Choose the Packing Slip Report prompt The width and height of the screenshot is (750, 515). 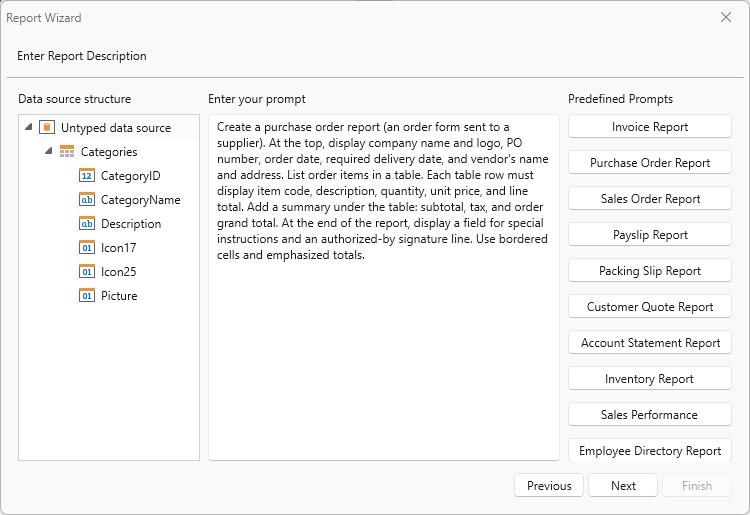650,270
